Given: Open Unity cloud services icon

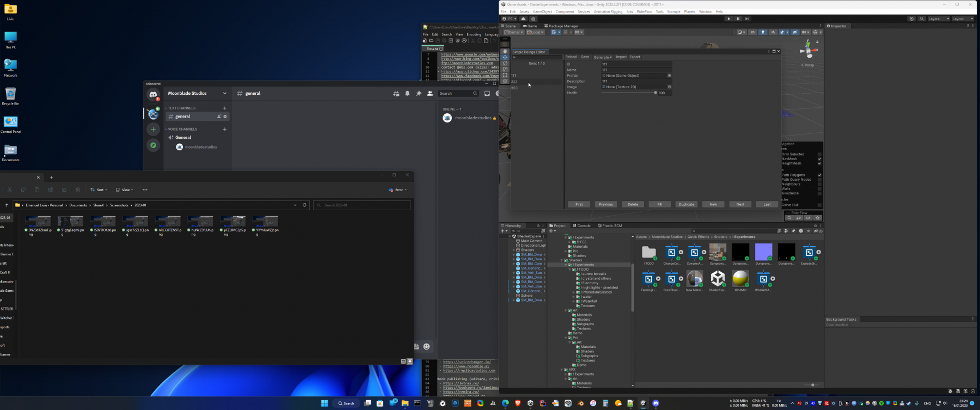Looking at the screenshot, I should coord(523,19).
